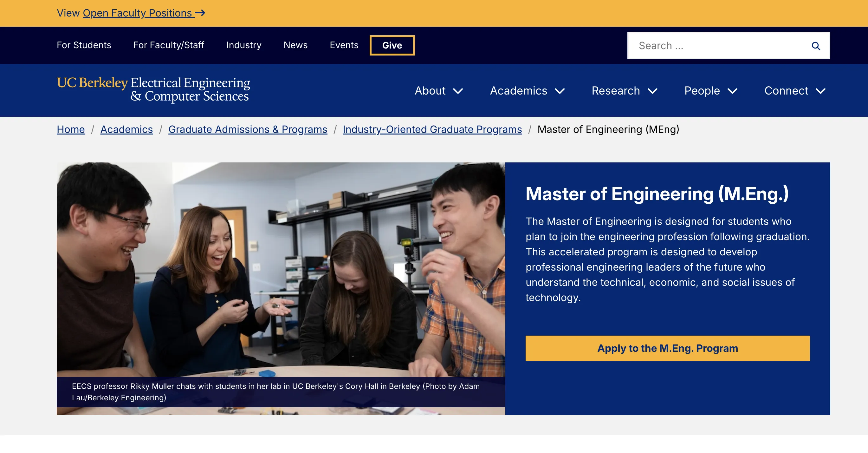This screenshot has height=453, width=868.
Task: Expand the Connect dropdown chevron
Action: [x=820, y=91]
